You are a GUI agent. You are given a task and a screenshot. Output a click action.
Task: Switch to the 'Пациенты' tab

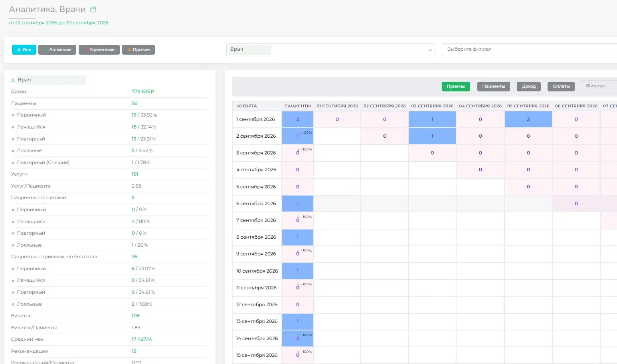point(493,86)
